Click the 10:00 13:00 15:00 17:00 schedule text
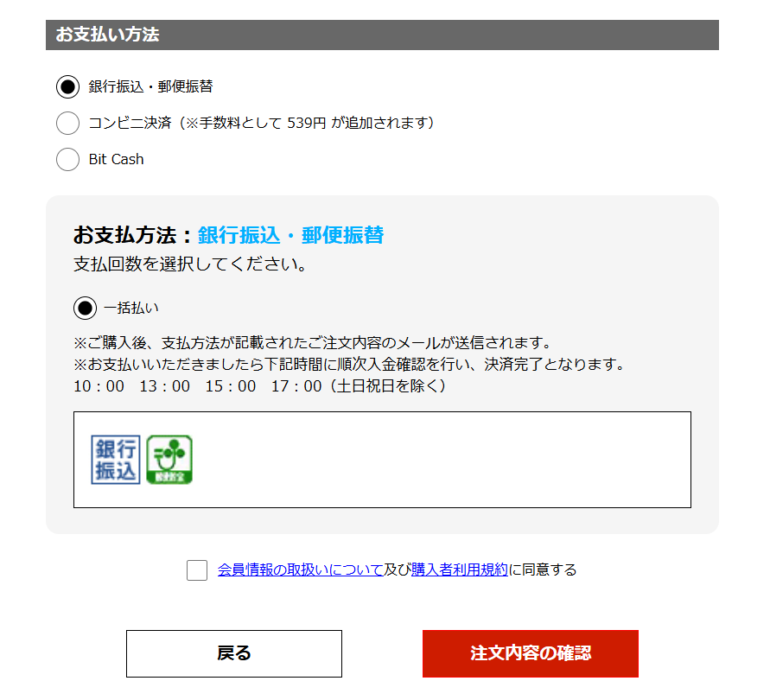This screenshot has height=700, width=770. pyautogui.click(x=259, y=386)
